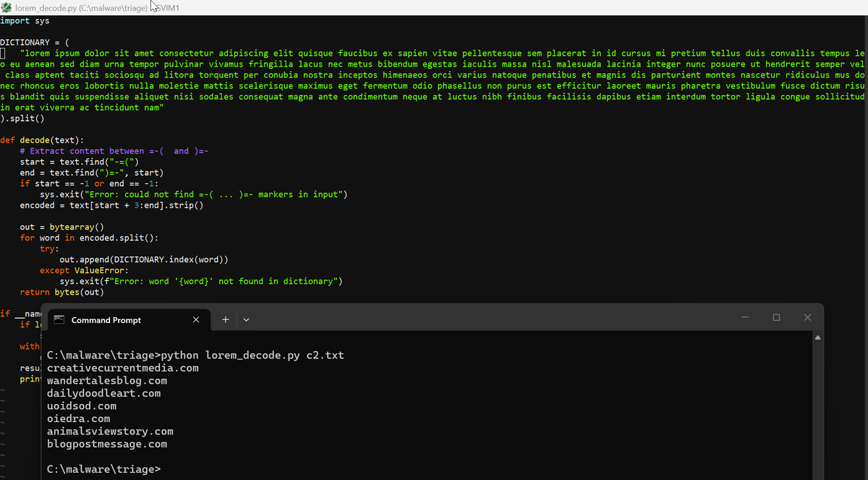Click the 'for word in encoded.split():' line
The image size is (868, 480).
click(89, 238)
